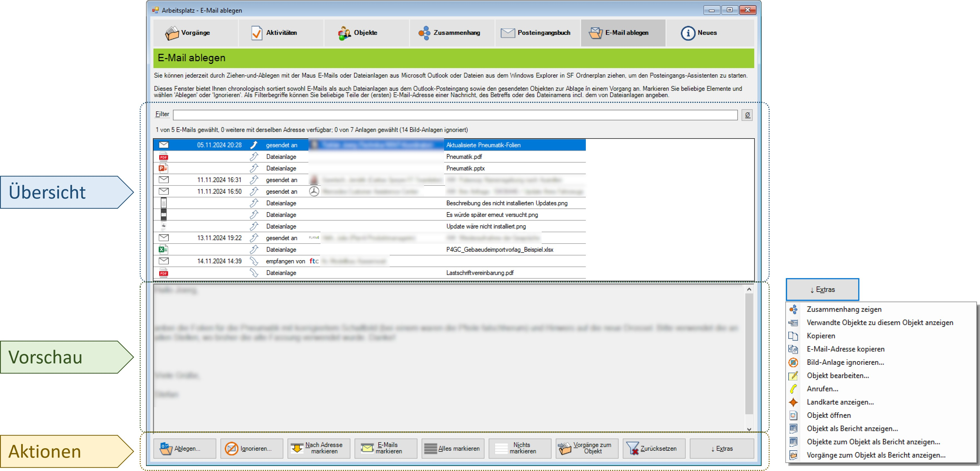980x471 pixels.
Task: Select the Lastschriftvereinbarung.pdf attachment row
Action: 369,272
